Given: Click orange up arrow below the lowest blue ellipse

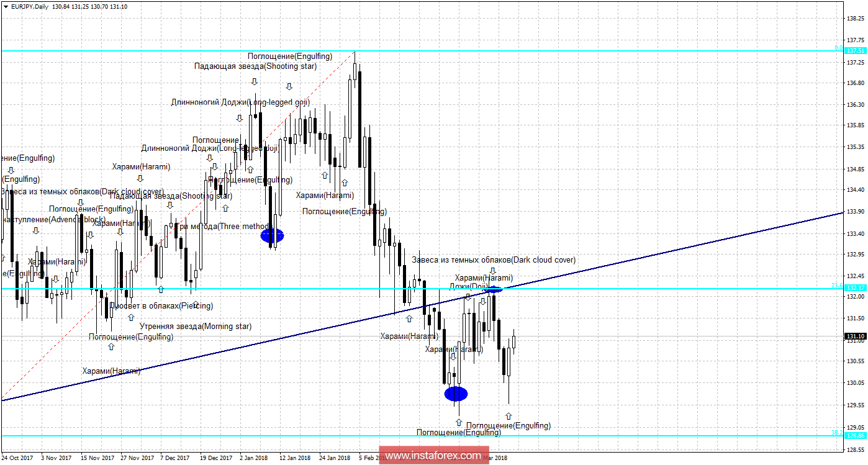Looking at the screenshot, I should tap(459, 422).
